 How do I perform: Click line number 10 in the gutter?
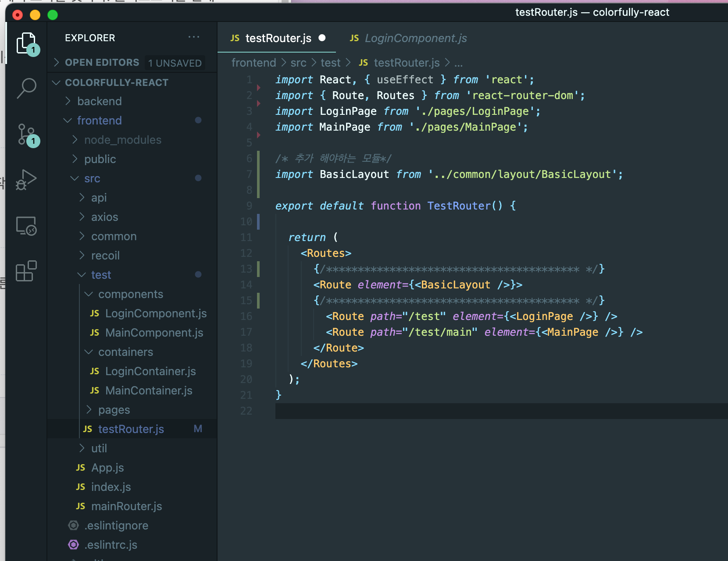[x=246, y=222]
